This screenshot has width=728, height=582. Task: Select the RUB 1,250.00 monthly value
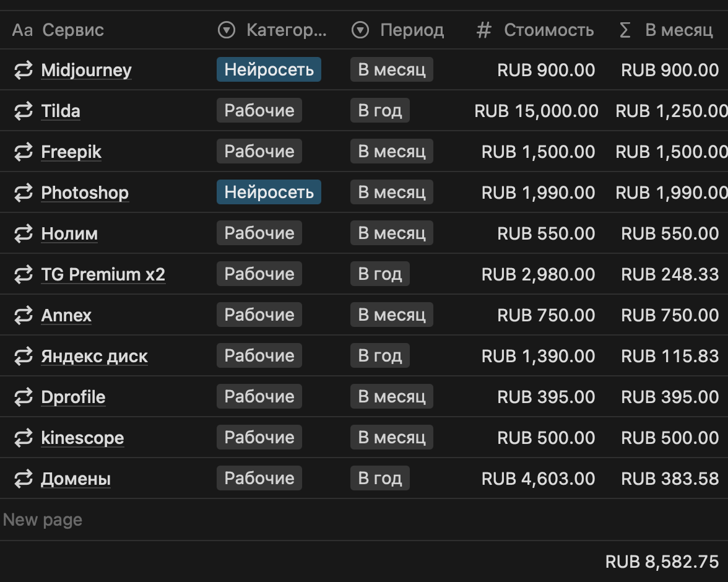click(671, 111)
